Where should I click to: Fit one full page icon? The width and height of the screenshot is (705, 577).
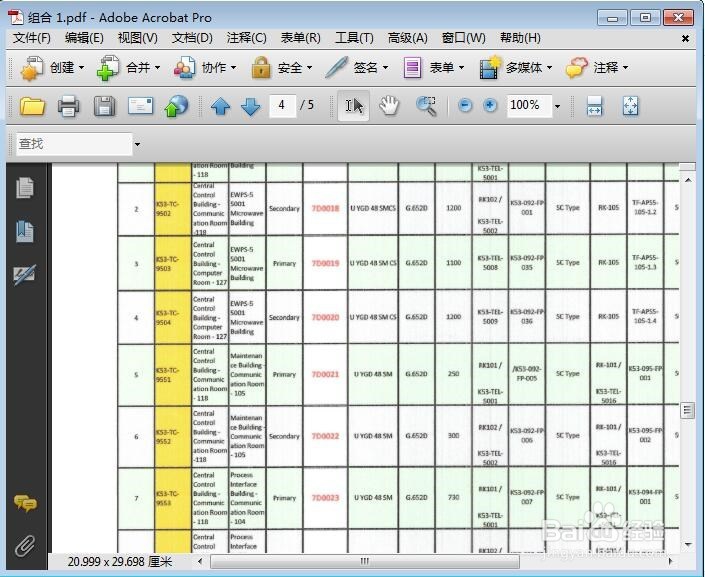pos(630,106)
